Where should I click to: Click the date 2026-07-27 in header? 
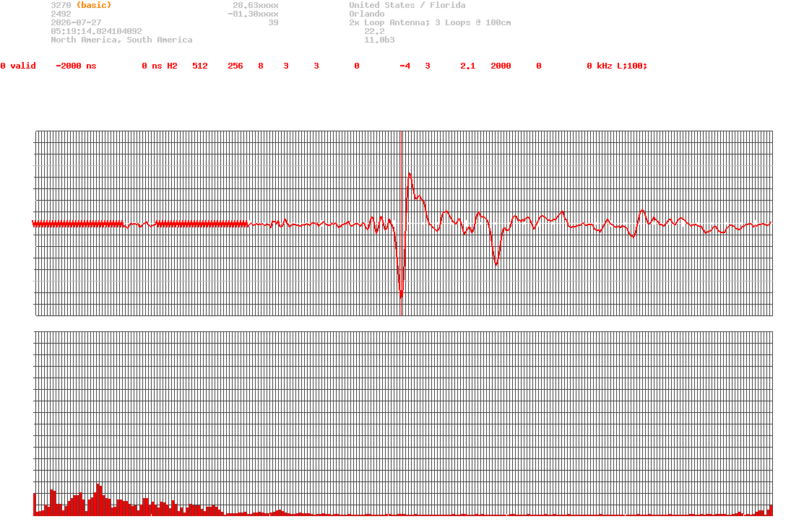(76, 22)
